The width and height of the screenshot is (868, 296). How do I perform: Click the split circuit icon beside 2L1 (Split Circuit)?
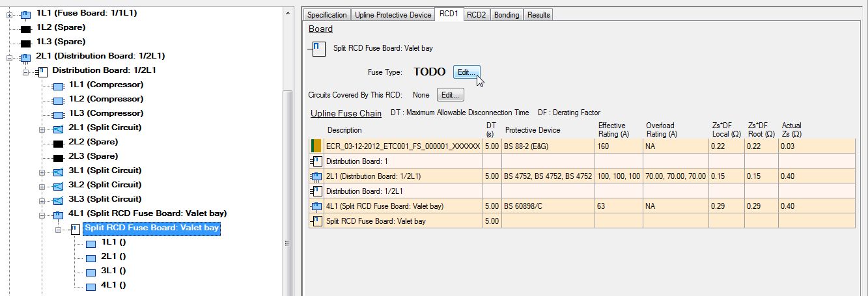[58, 129]
